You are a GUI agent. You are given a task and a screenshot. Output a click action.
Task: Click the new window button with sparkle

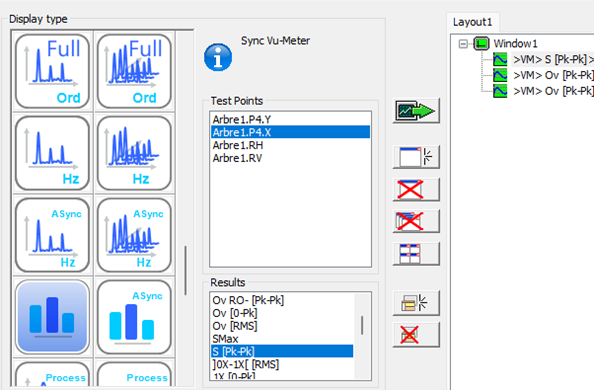point(416,157)
